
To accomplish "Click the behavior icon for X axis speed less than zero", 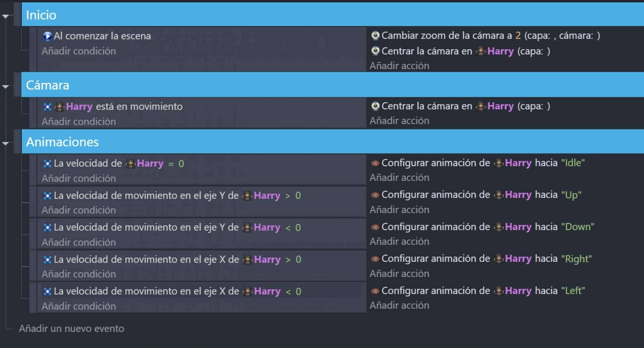I will [x=47, y=291].
